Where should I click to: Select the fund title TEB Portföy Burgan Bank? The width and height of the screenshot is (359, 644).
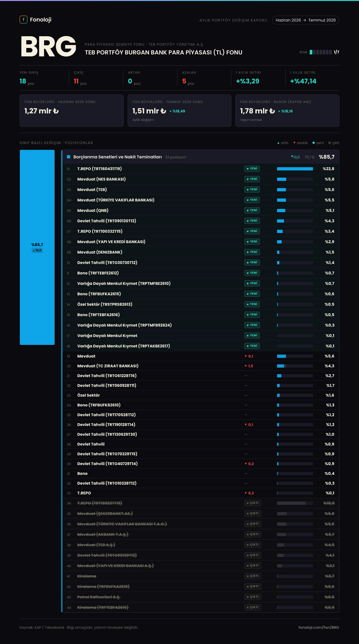pyautogui.click(x=164, y=52)
